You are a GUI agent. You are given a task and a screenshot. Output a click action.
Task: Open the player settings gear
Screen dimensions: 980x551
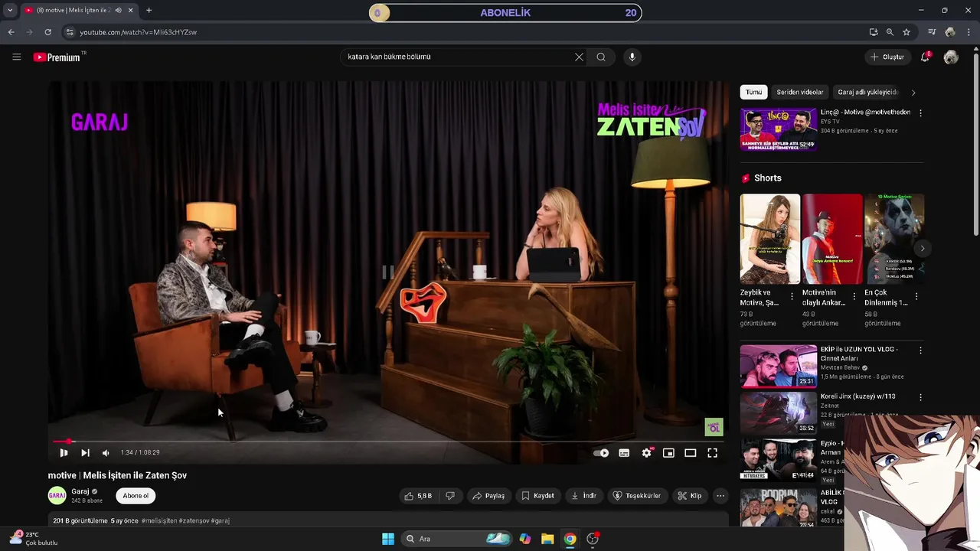coord(647,453)
